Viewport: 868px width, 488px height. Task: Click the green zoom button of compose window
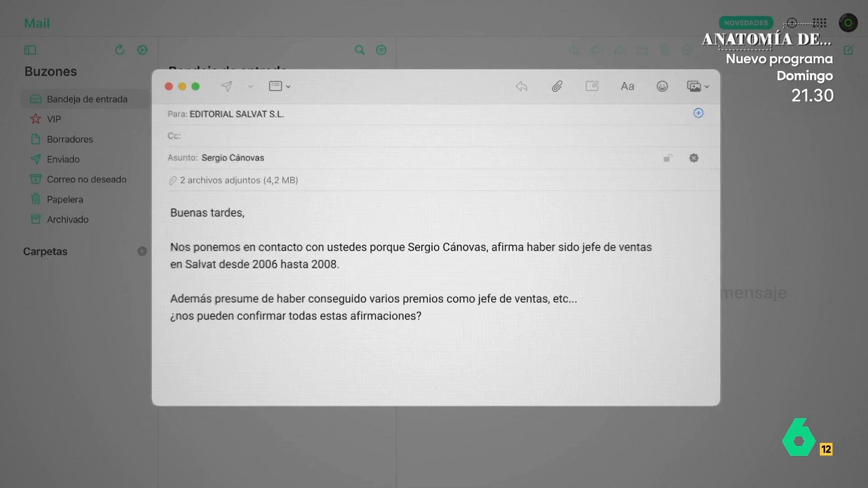coord(195,86)
